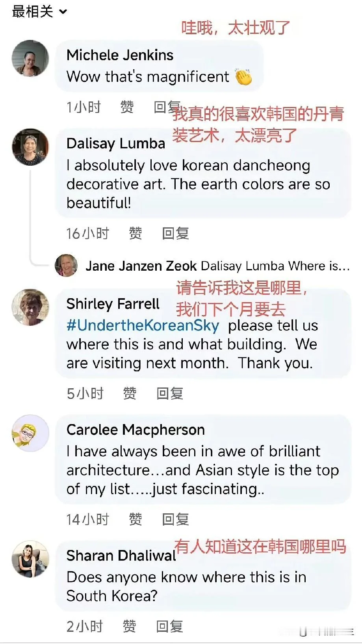Open Michele Jenkins' profile name link
This screenshot has height=644, width=362.
[x=120, y=55]
